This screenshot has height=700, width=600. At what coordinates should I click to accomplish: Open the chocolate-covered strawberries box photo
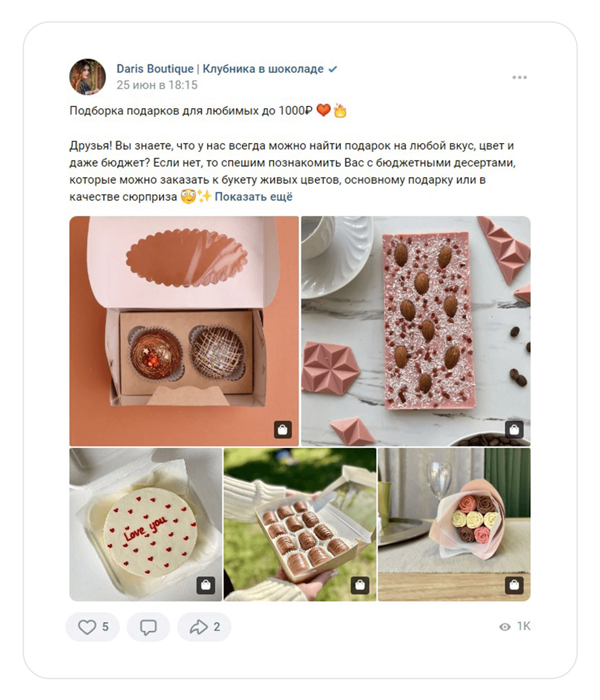click(x=300, y=525)
